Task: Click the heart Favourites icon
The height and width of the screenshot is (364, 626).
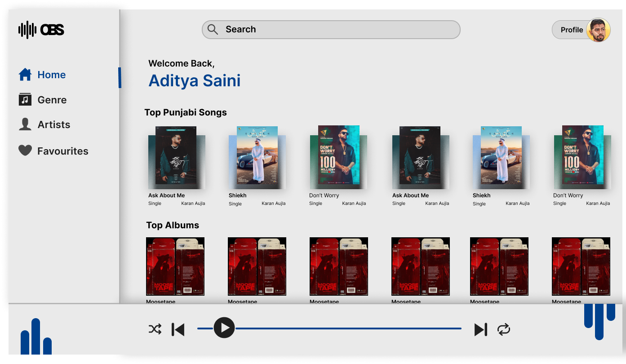Action: click(x=25, y=151)
